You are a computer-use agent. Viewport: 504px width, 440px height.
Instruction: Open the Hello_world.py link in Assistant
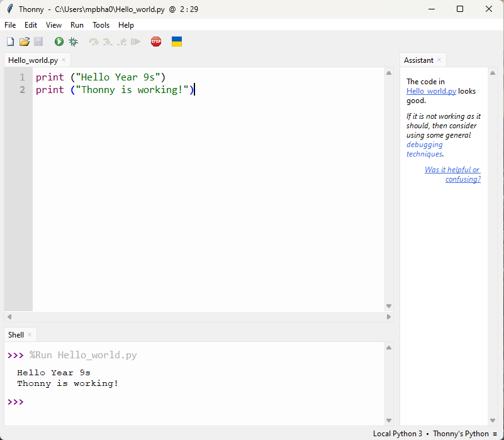pyautogui.click(x=431, y=91)
